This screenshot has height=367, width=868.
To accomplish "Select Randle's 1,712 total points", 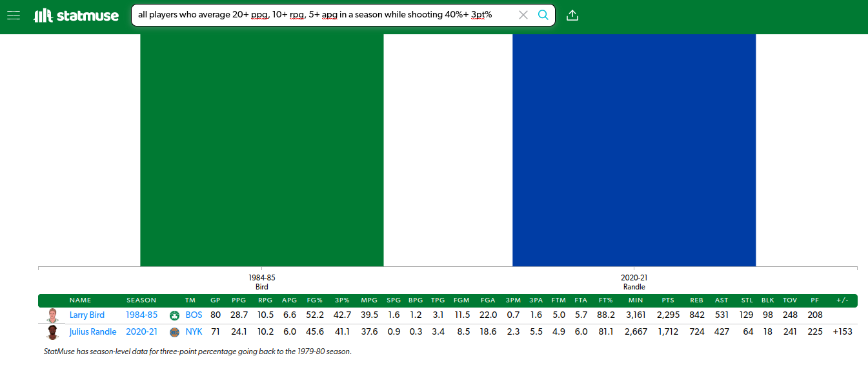I will tap(668, 332).
